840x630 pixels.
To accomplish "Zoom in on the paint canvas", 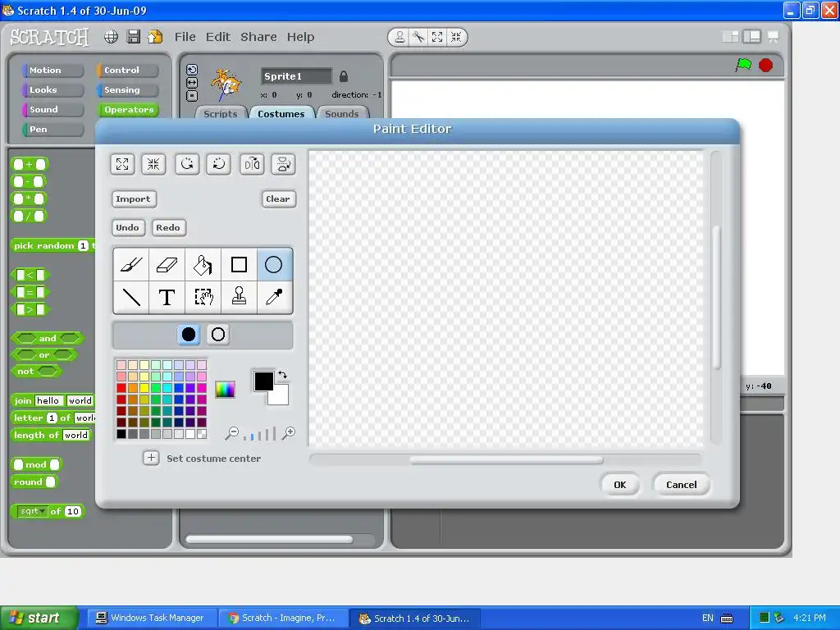I will point(289,433).
